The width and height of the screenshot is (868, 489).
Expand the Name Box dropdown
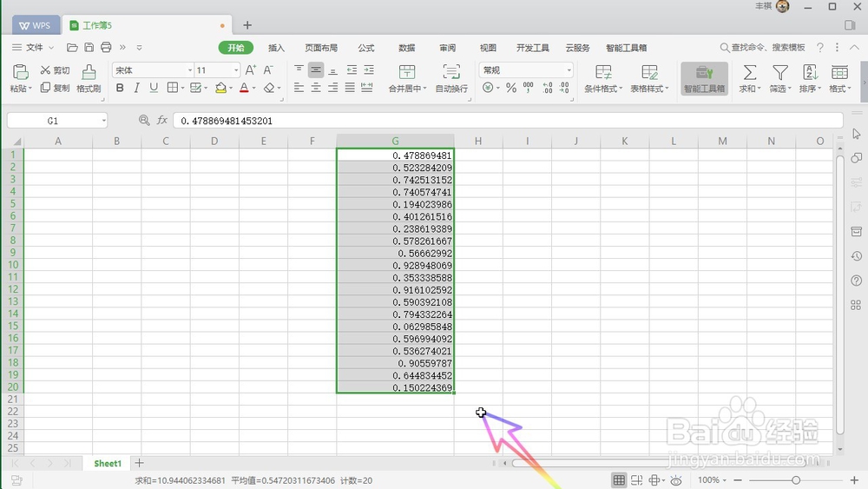point(103,121)
